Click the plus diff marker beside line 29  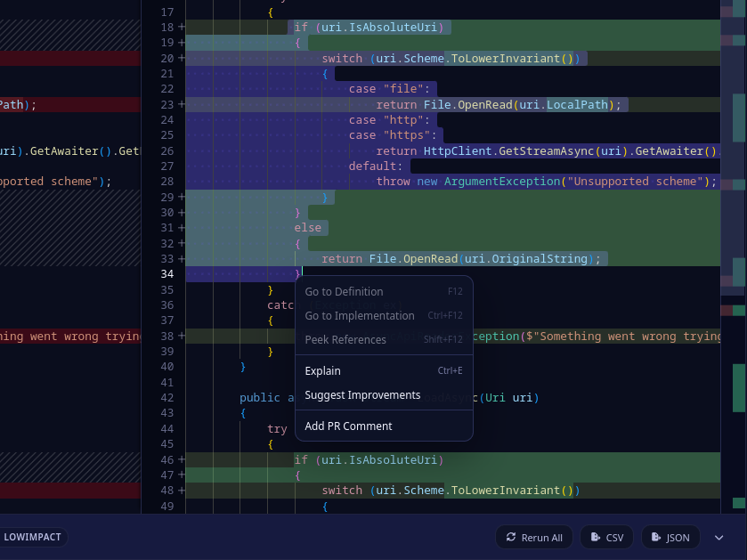(182, 197)
